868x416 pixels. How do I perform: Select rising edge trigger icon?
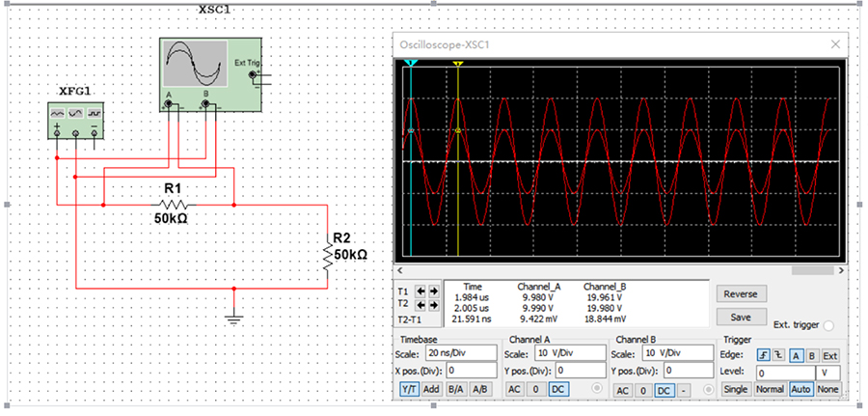pos(764,355)
